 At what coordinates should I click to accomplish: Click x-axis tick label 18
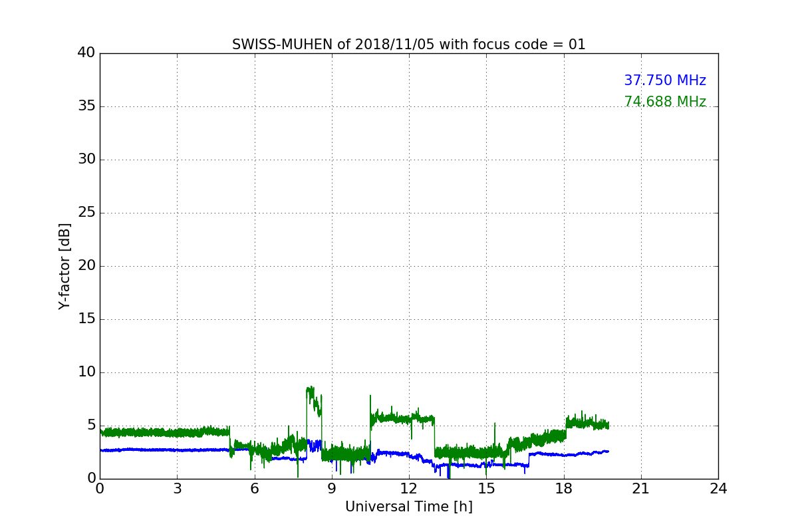(x=564, y=489)
